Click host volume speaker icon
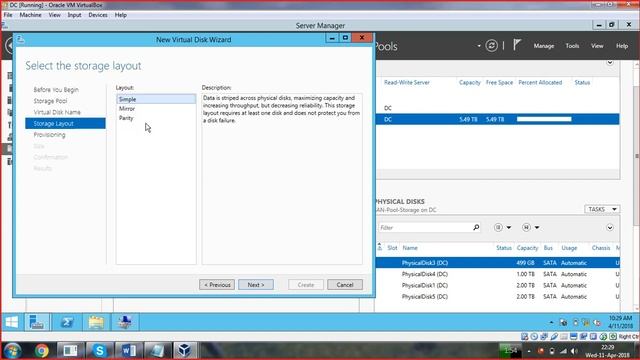Viewport: 640px width, 360px height. tap(574, 351)
